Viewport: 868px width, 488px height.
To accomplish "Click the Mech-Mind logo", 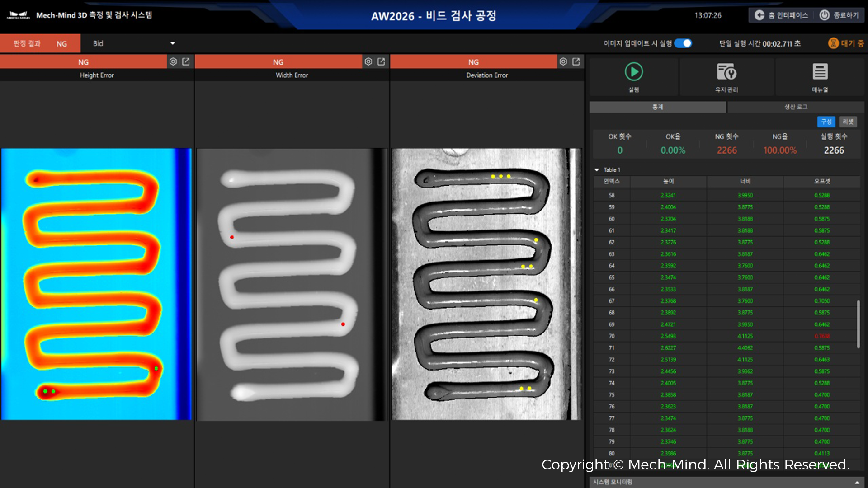I will point(18,15).
